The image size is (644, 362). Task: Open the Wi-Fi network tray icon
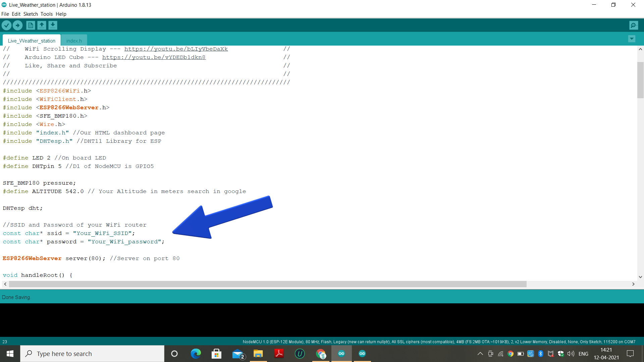(500, 354)
